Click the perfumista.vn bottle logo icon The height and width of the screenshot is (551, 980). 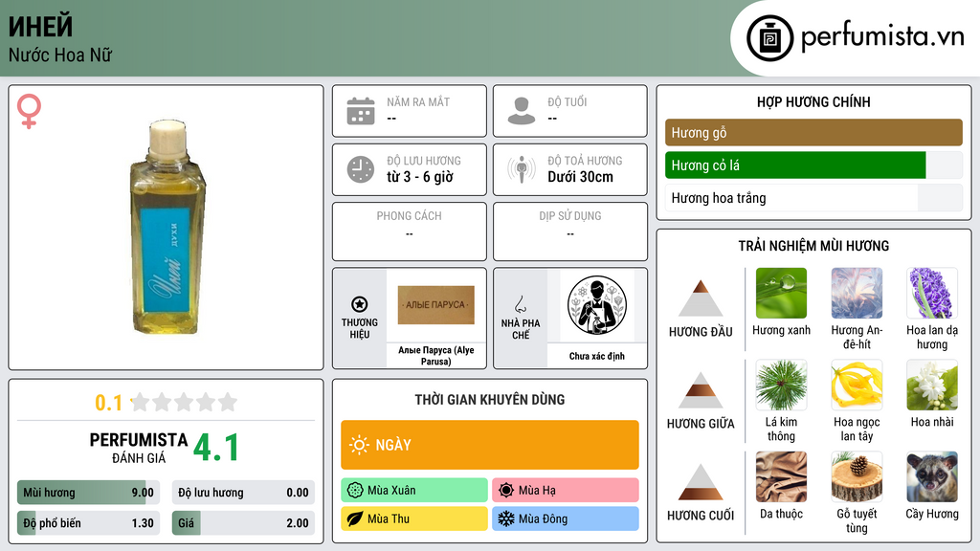coord(770,38)
